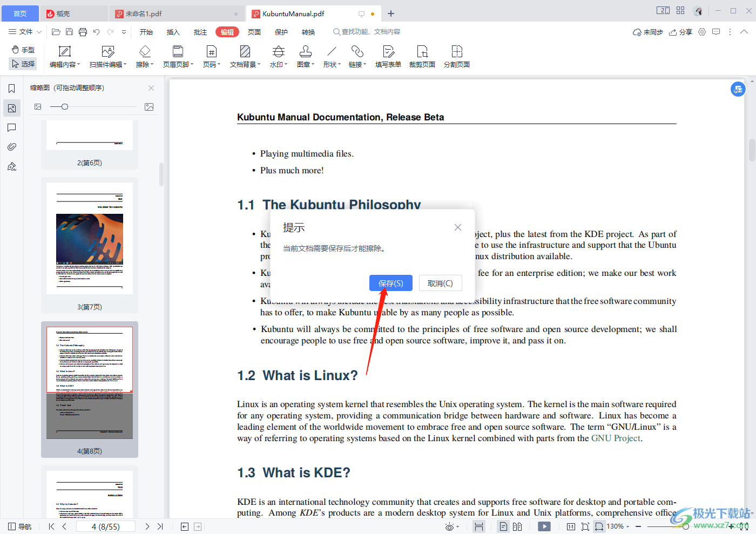Open the 链接 link tool
The image size is (756, 534).
[x=357, y=57]
